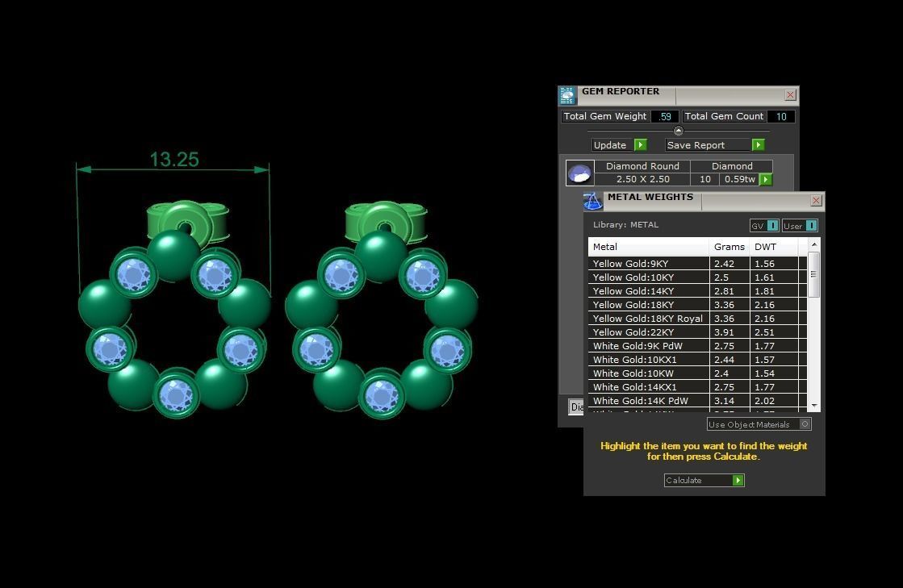Collapse the gem reporter with round expander arrow
This screenshot has height=588, width=903.
679,131
